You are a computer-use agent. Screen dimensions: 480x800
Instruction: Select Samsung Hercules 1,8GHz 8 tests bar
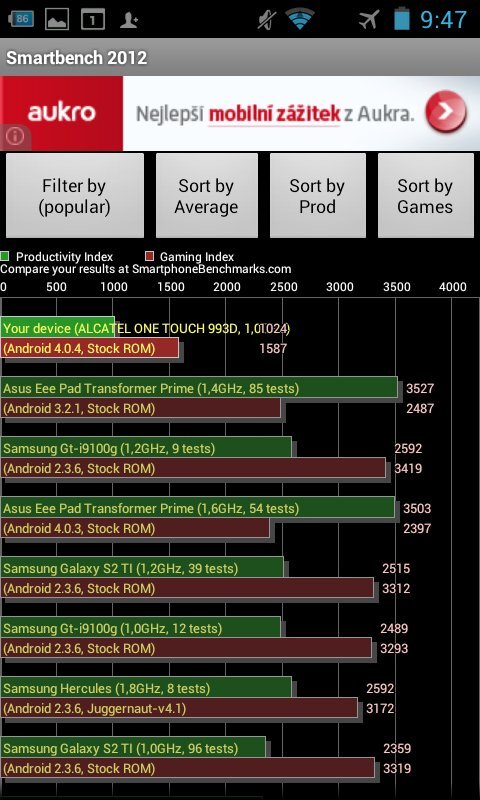[x=146, y=688]
